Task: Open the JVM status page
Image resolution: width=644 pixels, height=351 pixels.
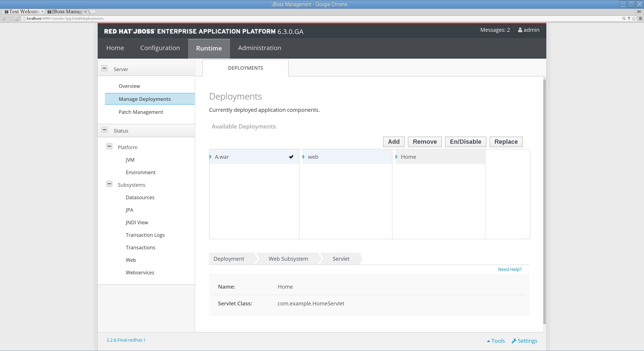Action: coord(130,160)
